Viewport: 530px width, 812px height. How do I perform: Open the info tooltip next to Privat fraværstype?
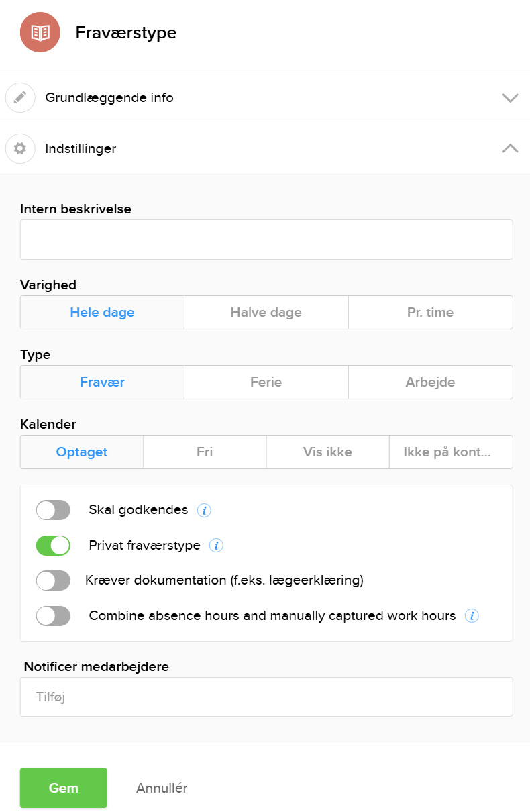point(216,546)
